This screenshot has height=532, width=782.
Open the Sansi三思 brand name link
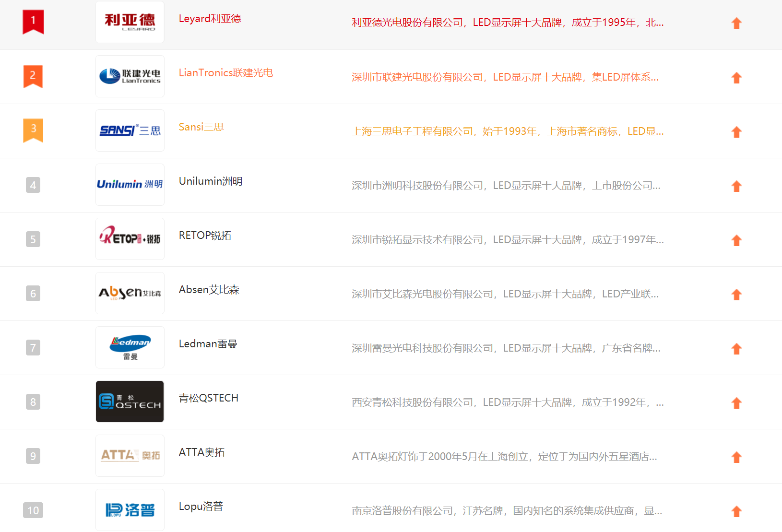point(201,127)
